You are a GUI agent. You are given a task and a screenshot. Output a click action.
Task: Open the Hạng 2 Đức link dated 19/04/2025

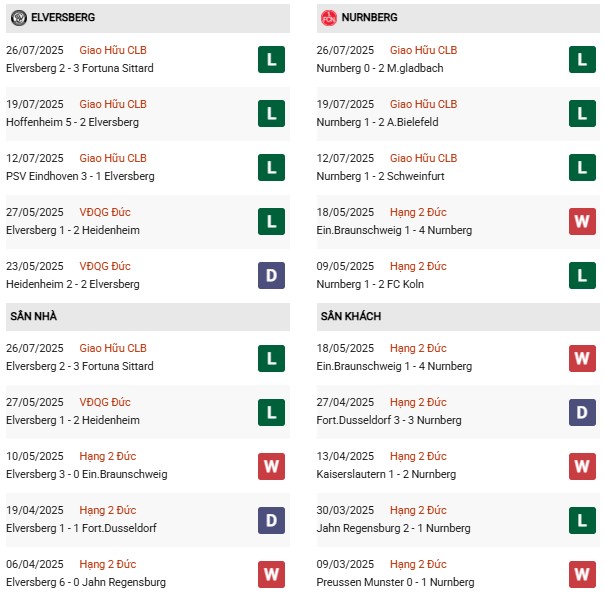click(107, 510)
